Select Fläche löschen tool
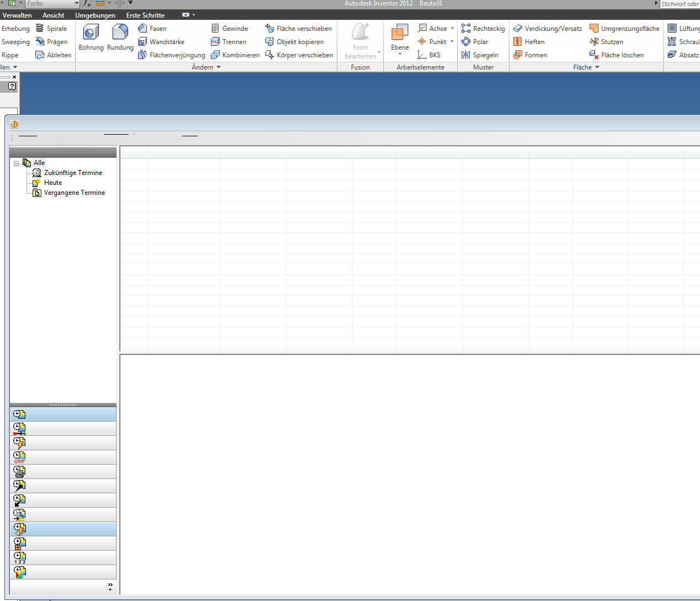700x601 pixels. [617, 55]
